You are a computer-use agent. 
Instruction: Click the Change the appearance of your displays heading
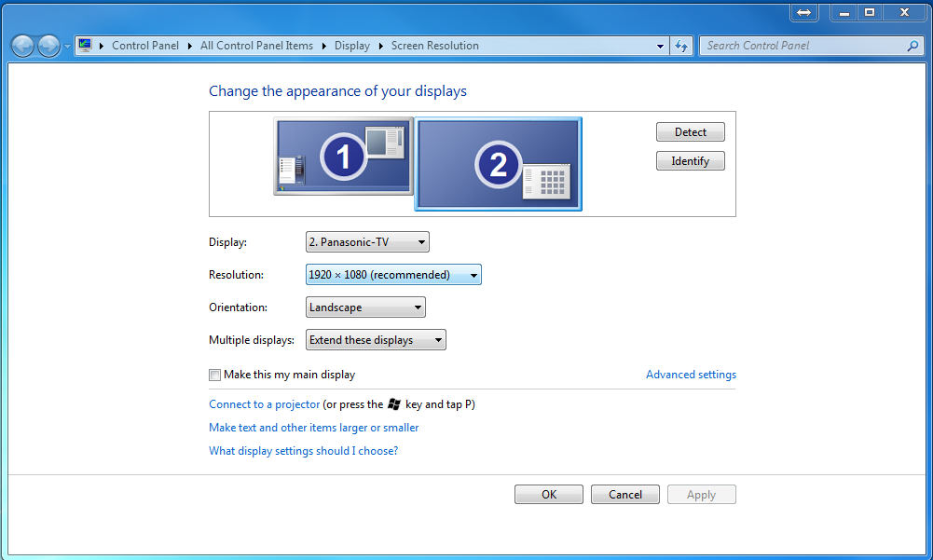[337, 91]
